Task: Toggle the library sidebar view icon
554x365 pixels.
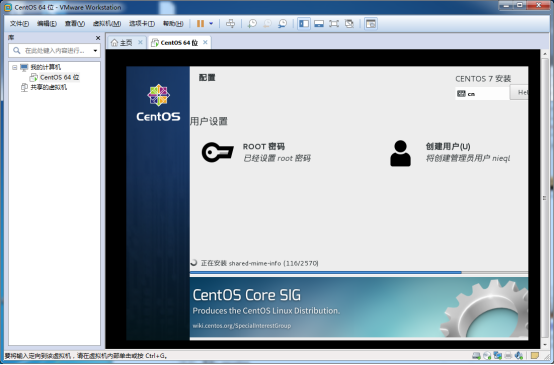Action: pyautogui.click(x=304, y=24)
